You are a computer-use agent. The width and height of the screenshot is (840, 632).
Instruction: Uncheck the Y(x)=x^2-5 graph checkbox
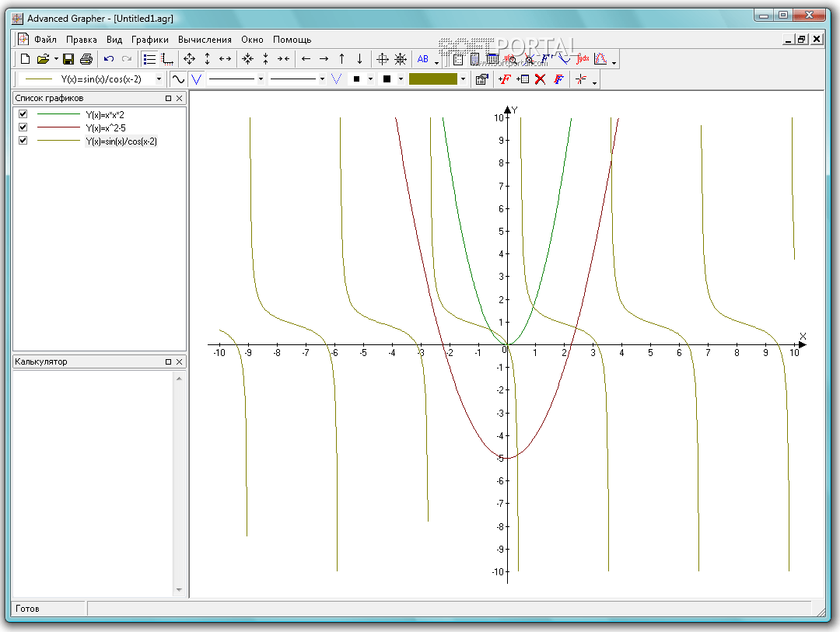click(x=23, y=127)
